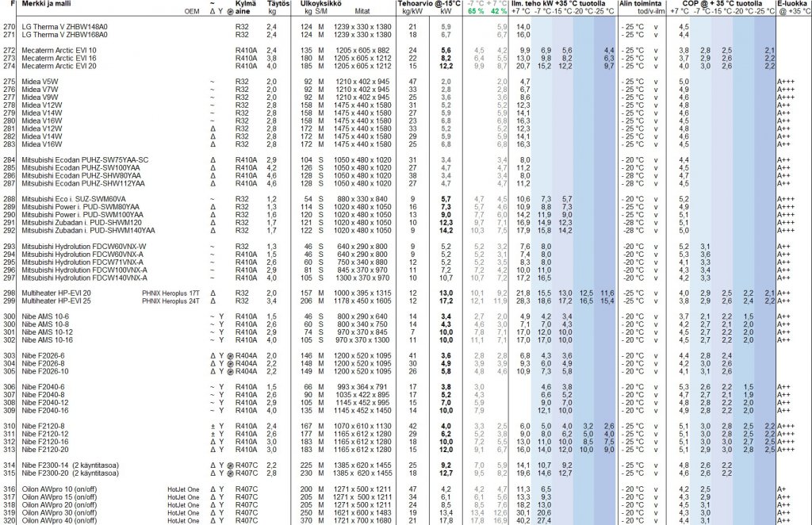
Task: Click '40,2' power value in Oilon AWpro 40 row
Action: pos(523,520)
